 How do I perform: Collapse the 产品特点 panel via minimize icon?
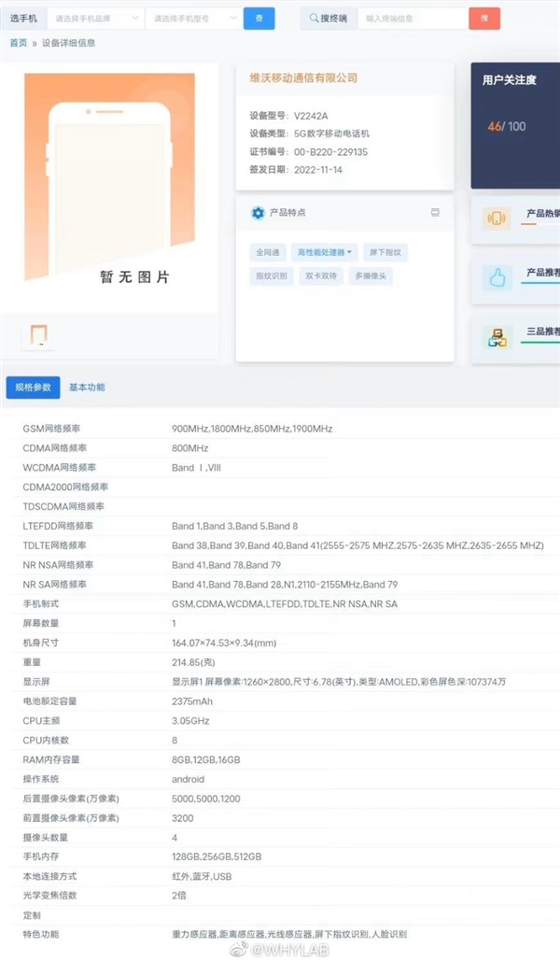coord(435,213)
